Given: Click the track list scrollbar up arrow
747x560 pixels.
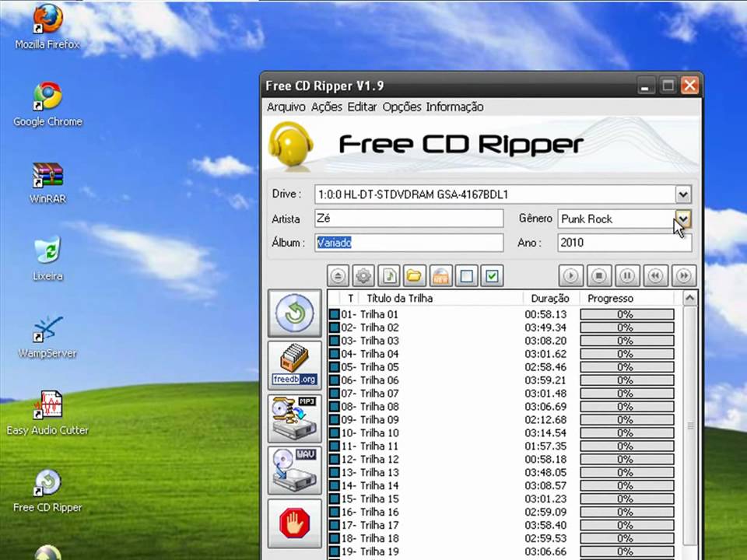Looking at the screenshot, I should click(x=689, y=299).
